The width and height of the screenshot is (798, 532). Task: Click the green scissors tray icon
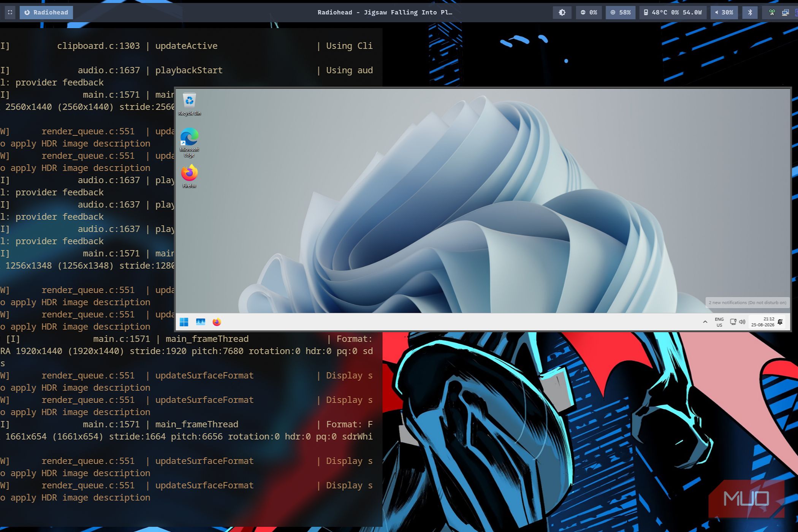click(772, 13)
